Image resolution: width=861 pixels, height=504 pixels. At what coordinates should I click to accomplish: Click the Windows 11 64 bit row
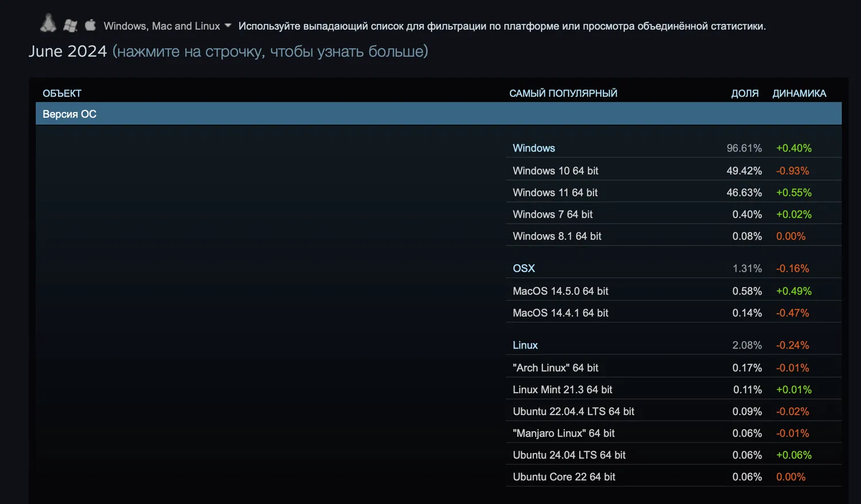(x=674, y=192)
